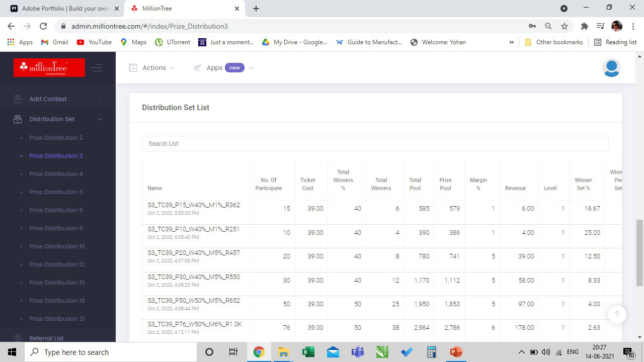Viewport: 644px width, 362px height.
Task: Toggle the sidebar hamburger menu
Action: point(97,68)
